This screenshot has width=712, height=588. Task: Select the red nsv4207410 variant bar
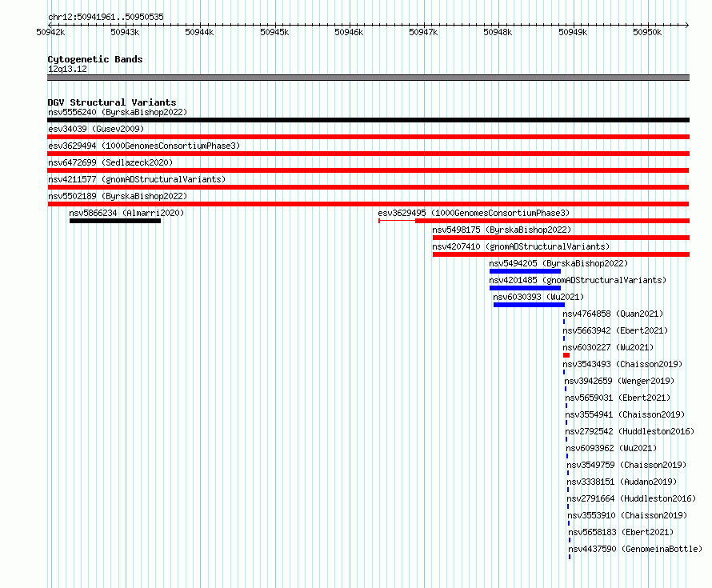tap(562, 254)
